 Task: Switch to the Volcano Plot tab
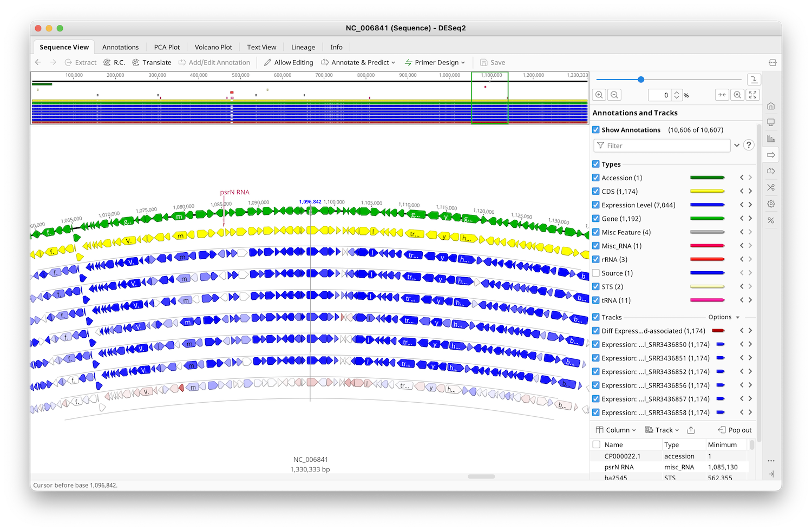click(x=213, y=47)
